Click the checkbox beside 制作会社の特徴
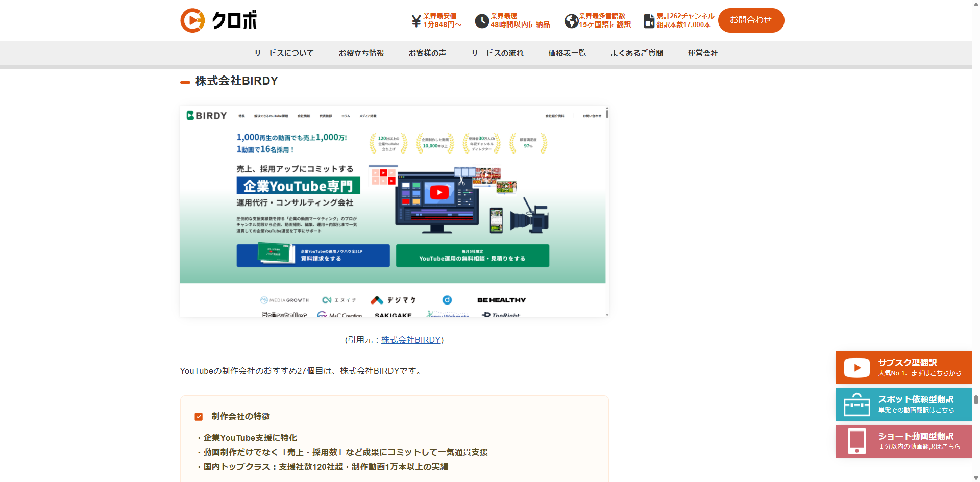This screenshot has height=482, width=980. tap(199, 417)
